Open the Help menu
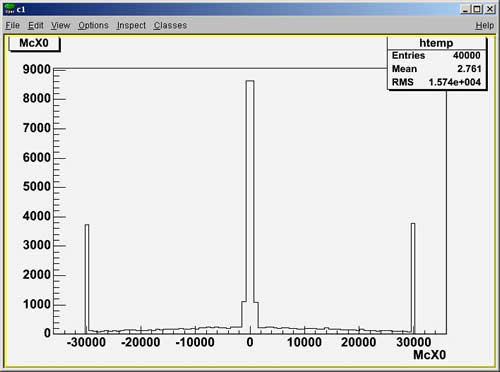Image resolution: width=500 pixels, height=372 pixels. click(x=485, y=25)
